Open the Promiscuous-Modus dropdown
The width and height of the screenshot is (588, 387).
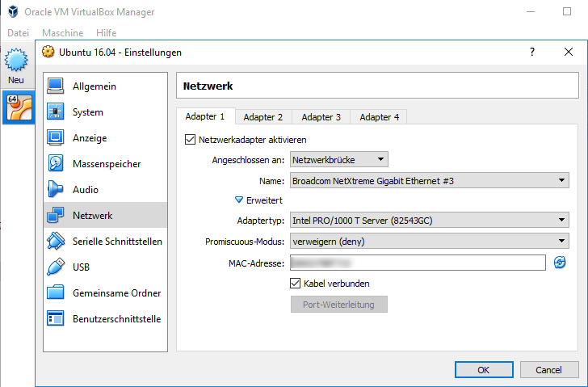click(430, 241)
